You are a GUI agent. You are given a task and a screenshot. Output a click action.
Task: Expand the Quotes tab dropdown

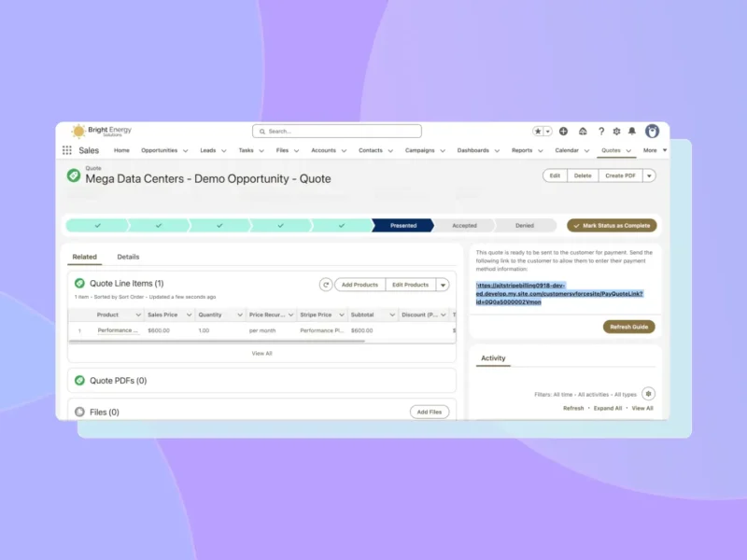[x=628, y=150]
